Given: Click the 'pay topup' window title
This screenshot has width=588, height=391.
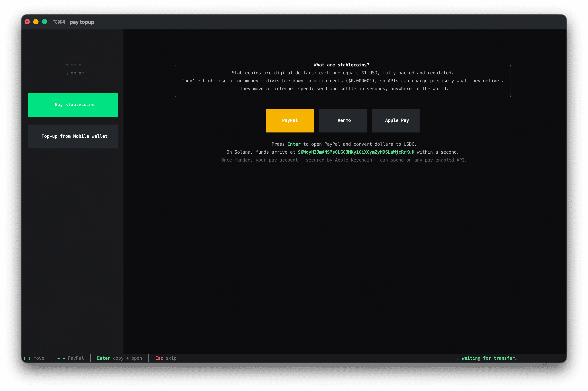Looking at the screenshot, I should [82, 22].
